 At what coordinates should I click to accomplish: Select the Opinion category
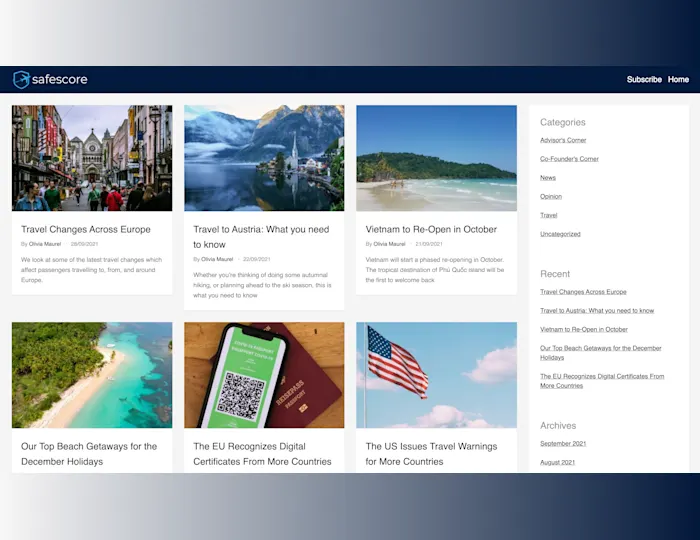[551, 196]
